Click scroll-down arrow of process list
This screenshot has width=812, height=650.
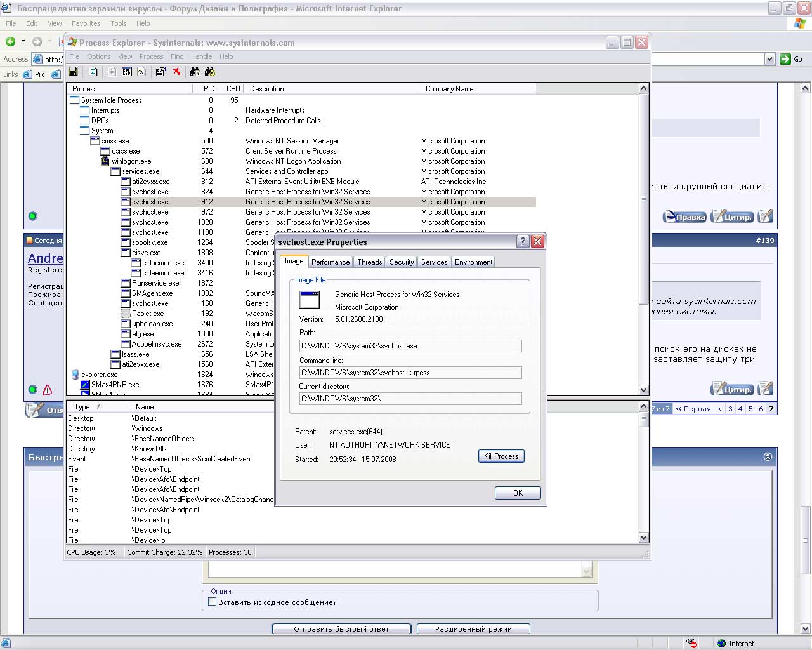(x=644, y=390)
